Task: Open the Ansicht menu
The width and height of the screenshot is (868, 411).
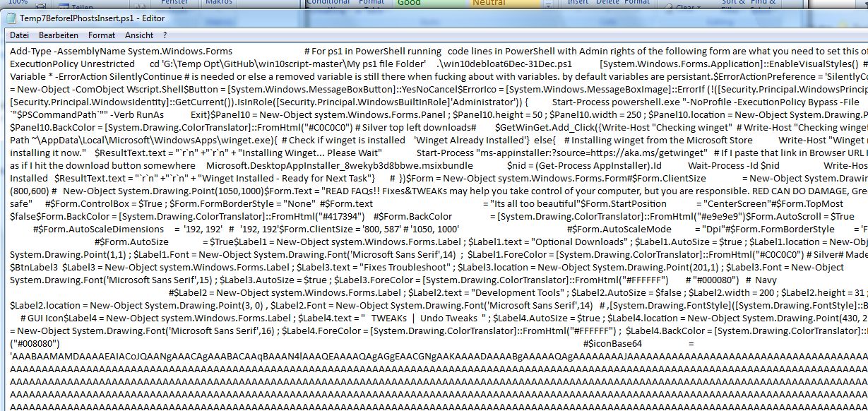Action: click(139, 35)
